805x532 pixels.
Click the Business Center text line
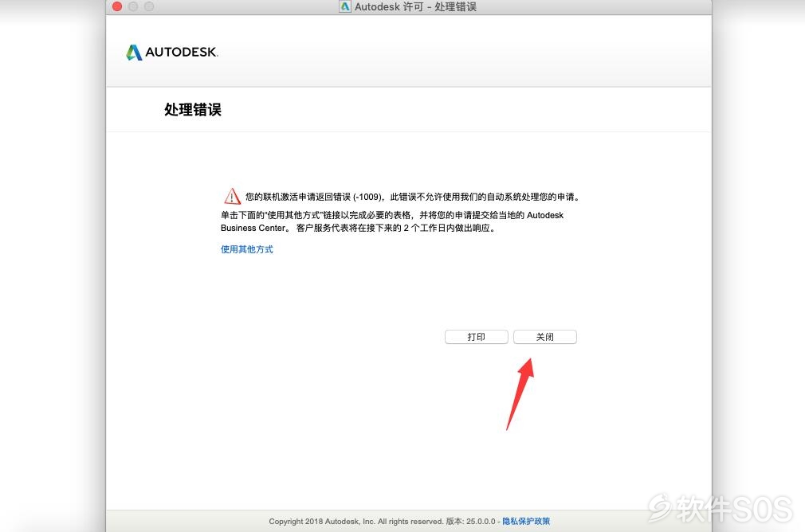click(x=359, y=229)
